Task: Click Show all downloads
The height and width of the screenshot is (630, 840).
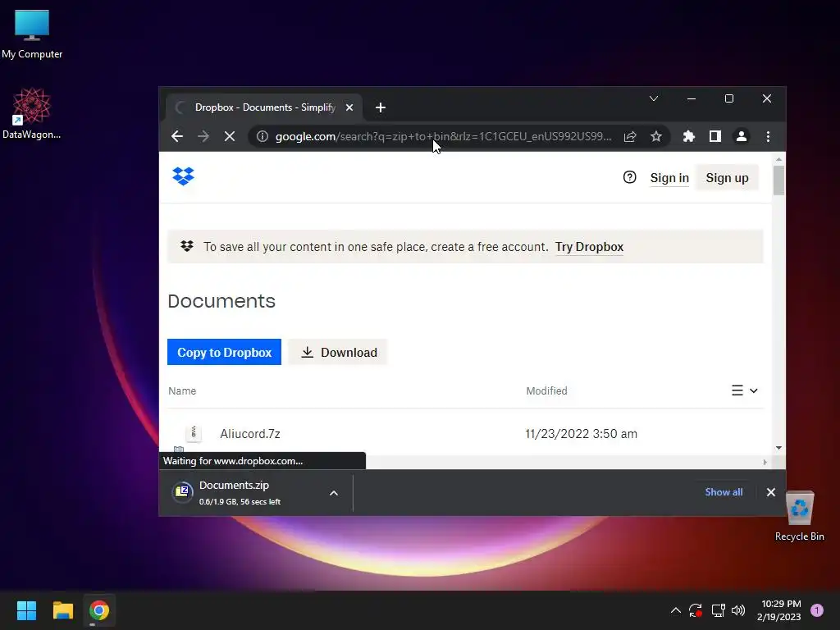Action: coord(724,492)
